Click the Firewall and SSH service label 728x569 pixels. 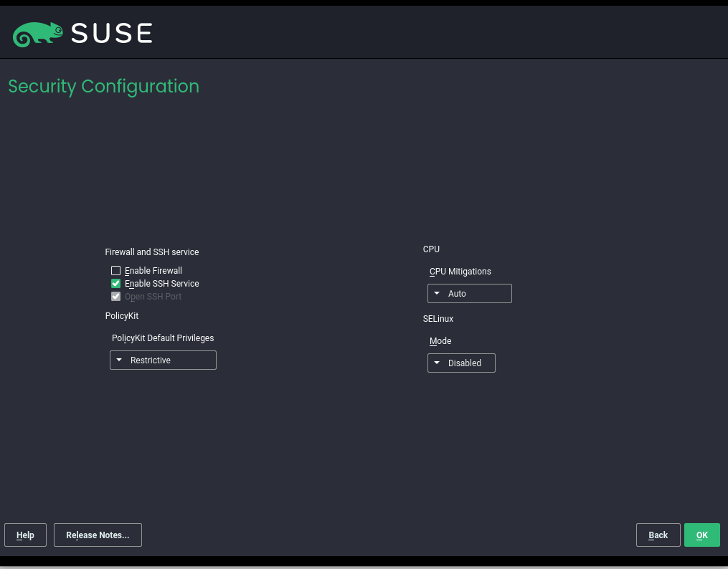[x=151, y=252]
